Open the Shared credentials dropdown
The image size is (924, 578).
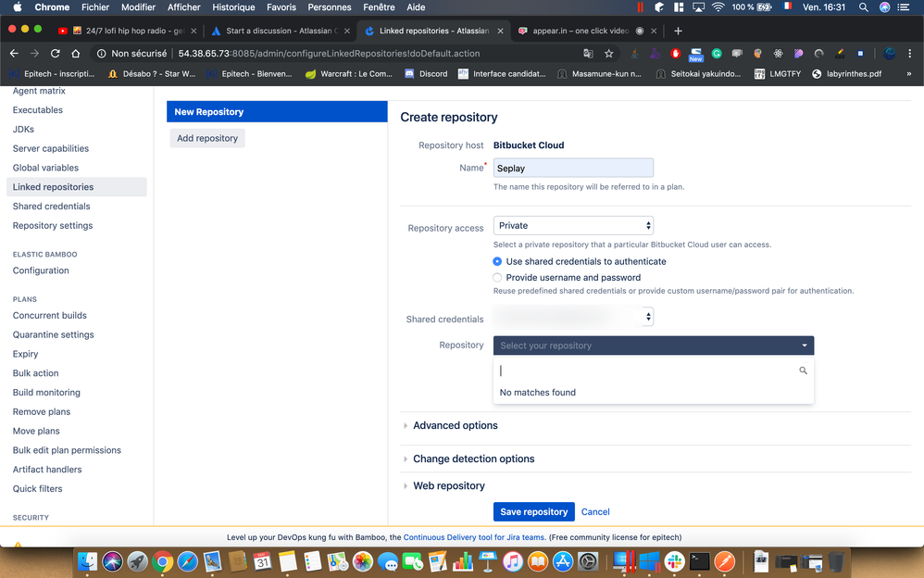pos(573,317)
